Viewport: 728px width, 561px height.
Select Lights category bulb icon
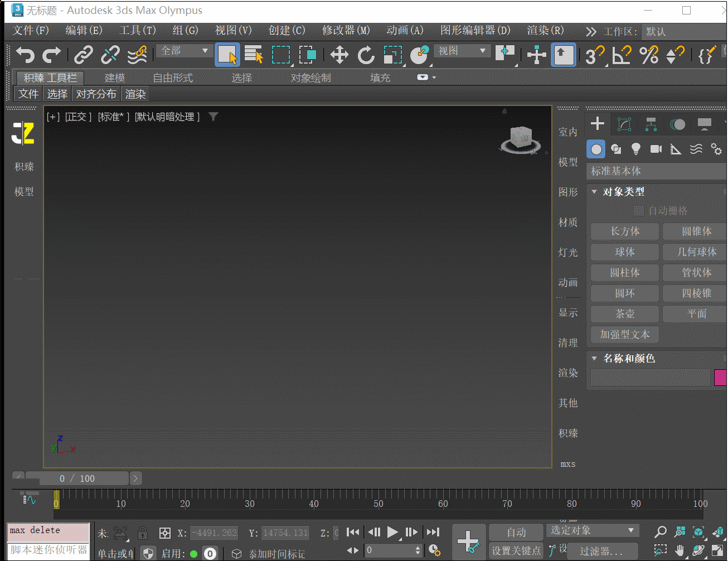(x=636, y=149)
